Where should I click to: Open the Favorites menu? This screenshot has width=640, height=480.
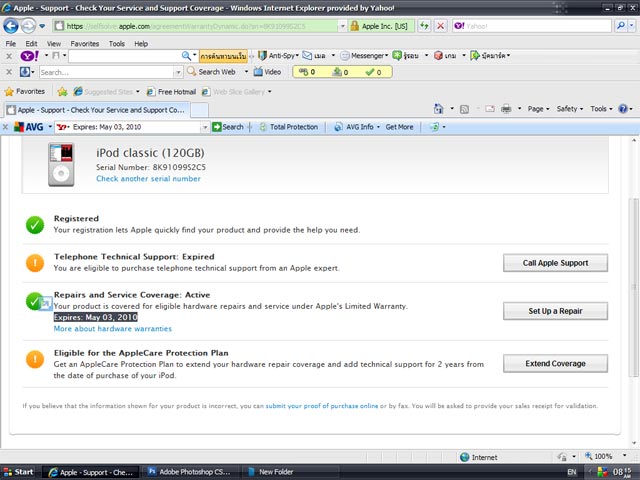click(x=84, y=44)
